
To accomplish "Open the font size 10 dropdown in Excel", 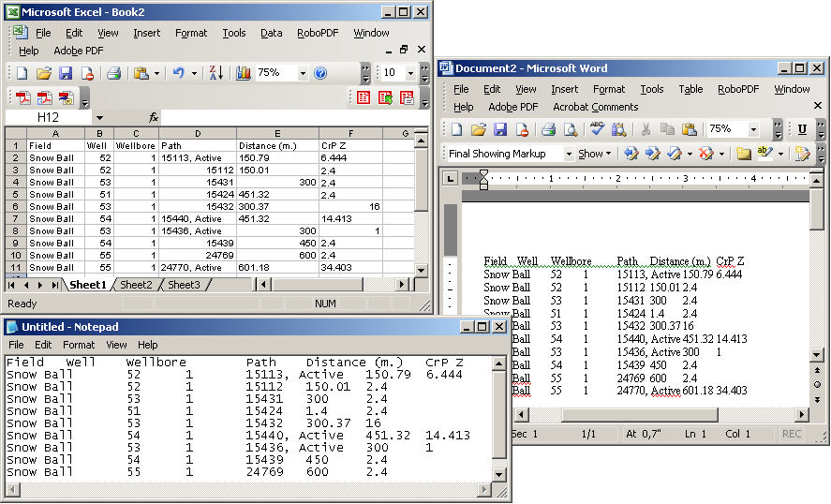I will (x=410, y=73).
